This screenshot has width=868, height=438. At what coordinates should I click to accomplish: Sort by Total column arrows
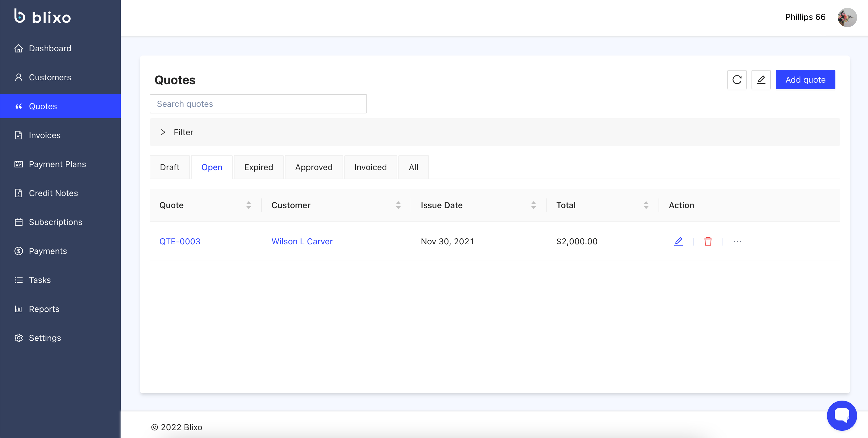click(646, 205)
